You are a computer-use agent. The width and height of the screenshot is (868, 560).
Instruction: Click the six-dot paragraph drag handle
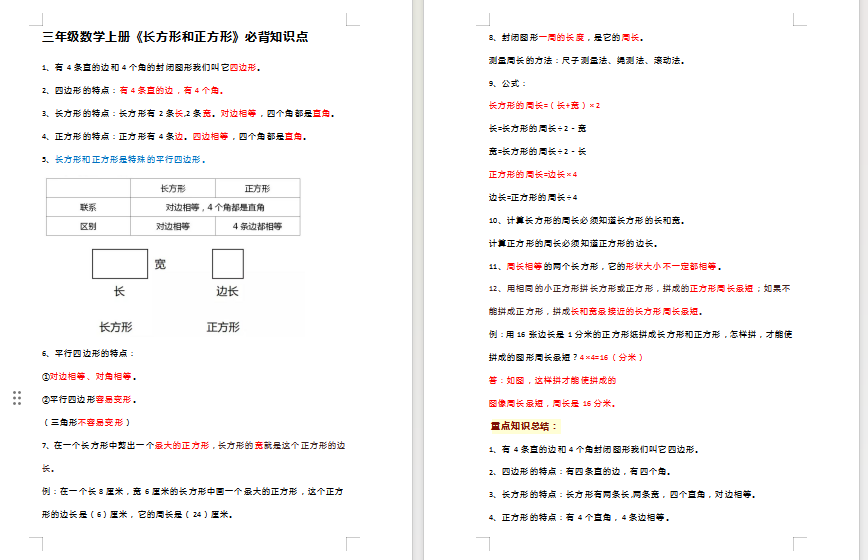pos(17,399)
